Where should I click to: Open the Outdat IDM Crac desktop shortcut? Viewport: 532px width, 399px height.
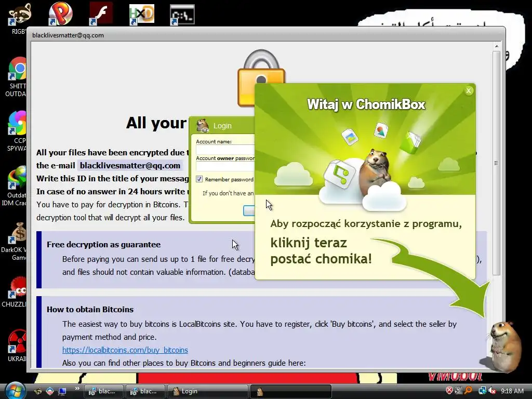pyautogui.click(x=15, y=185)
